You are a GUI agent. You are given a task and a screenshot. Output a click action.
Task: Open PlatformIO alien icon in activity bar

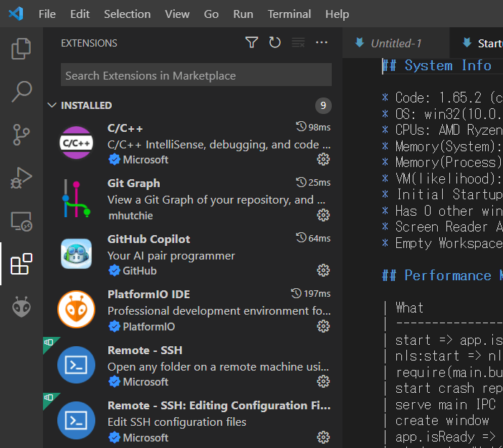21,307
